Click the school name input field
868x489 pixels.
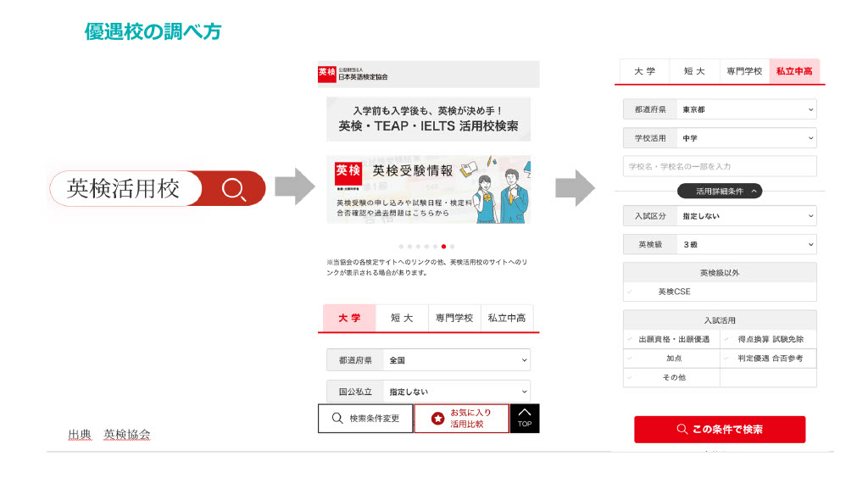click(720, 166)
